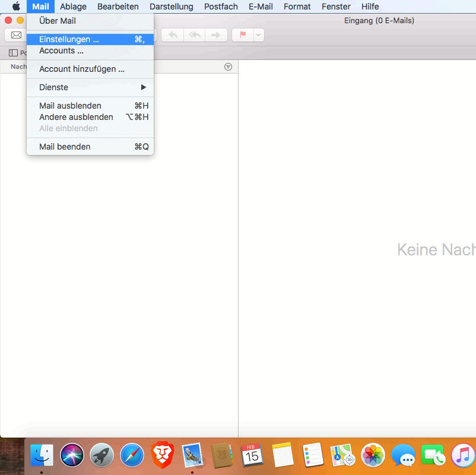The image size is (476, 475).
Task: Toggle the mailbox sidebar icon
Action: coord(13,53)
